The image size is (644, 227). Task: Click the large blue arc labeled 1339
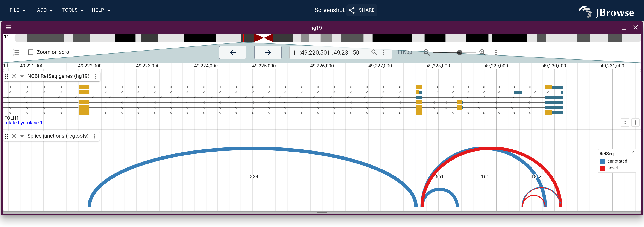coord(252,148)
